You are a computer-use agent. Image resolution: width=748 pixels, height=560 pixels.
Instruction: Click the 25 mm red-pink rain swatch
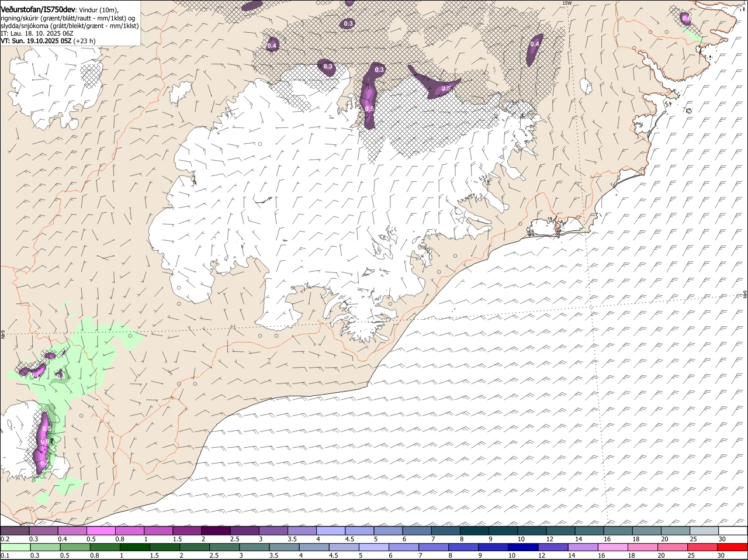[702, 547]
